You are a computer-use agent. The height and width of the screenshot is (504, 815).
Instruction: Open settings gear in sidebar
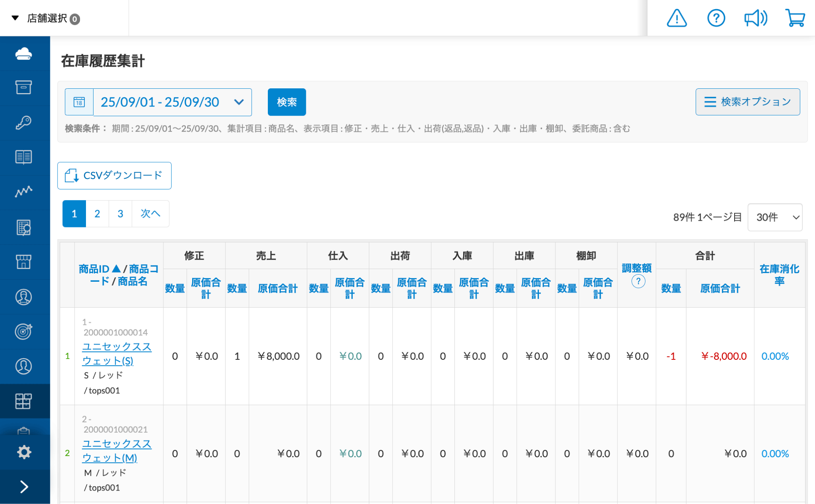click(24, 452)
